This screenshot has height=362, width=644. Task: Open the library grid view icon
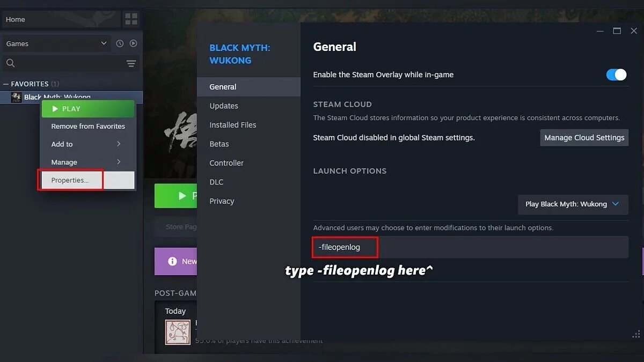tap(131, 19)
